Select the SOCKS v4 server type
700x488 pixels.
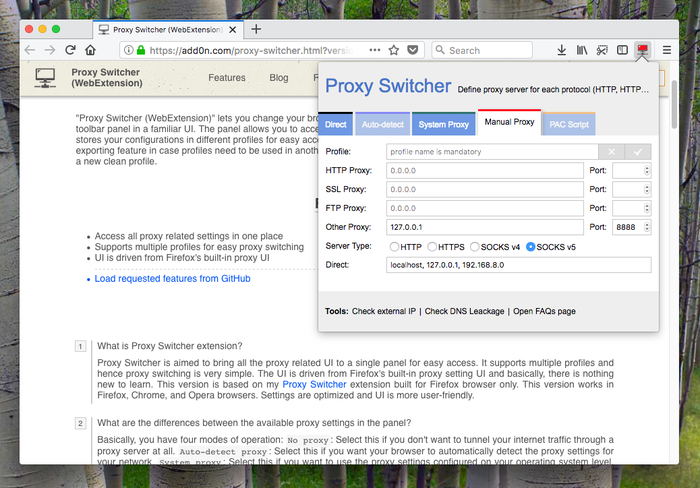click(475, 247)
